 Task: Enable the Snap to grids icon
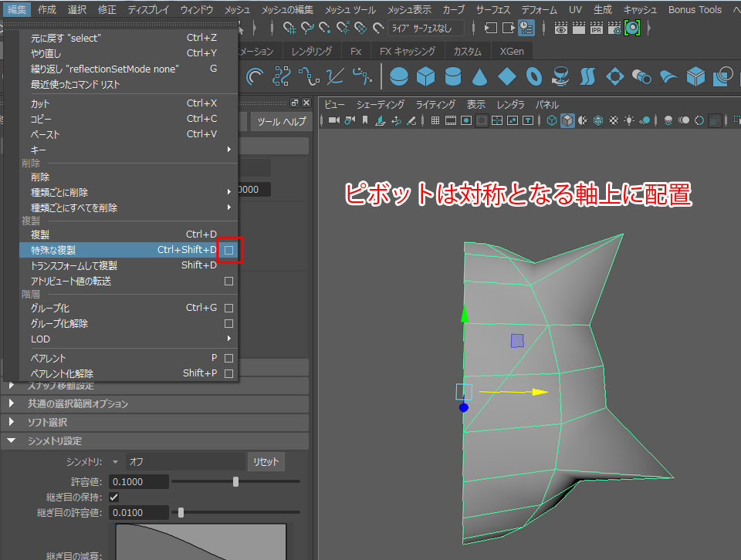click(x=289, y=29)
